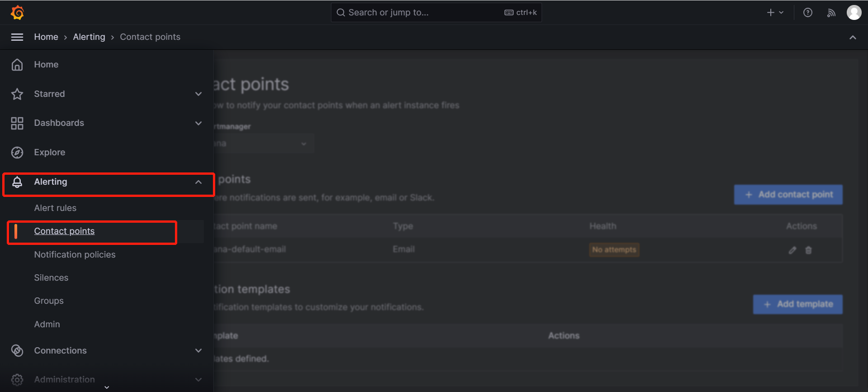This screenshot has width=868, height=392.
Task: Select Silences menu item
Action: click(51, 278)
